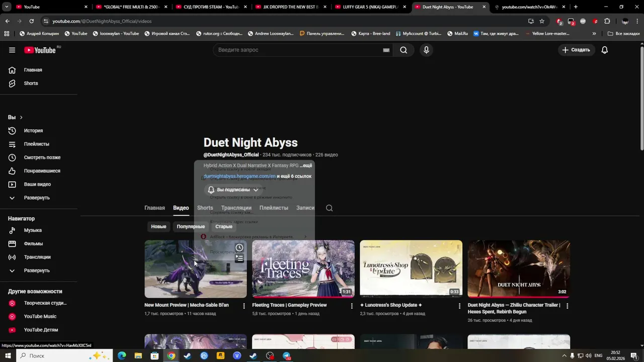Show hidden tray icons chevron

(x=565, y=355)
